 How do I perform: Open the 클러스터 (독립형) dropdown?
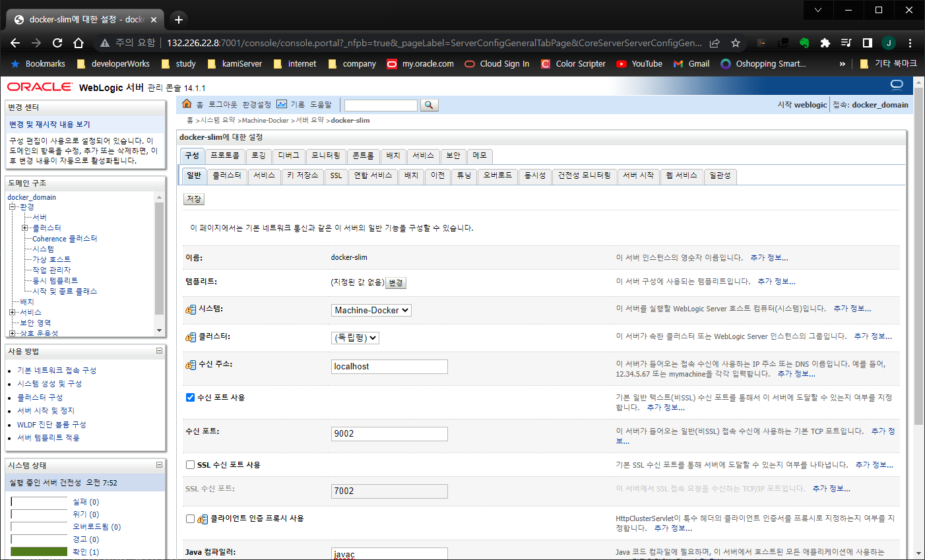coord(355,338)
